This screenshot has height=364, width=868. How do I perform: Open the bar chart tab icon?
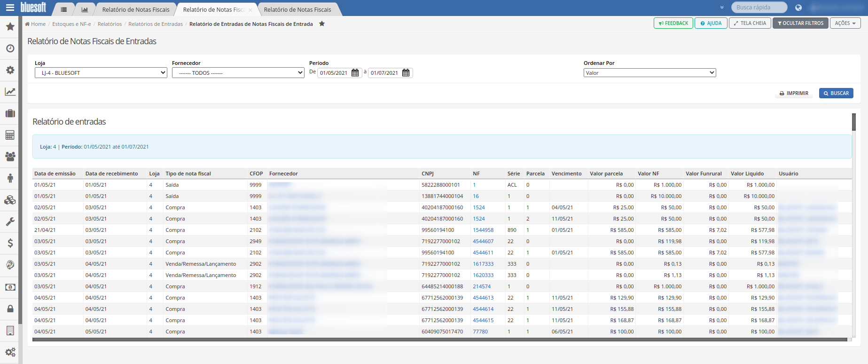[x=85, y=9]
